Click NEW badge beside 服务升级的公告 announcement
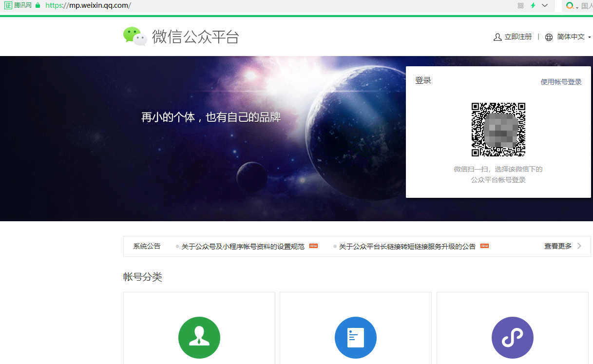Image resolution: width=593 pixels, height=364 pixels. [484, 246]
